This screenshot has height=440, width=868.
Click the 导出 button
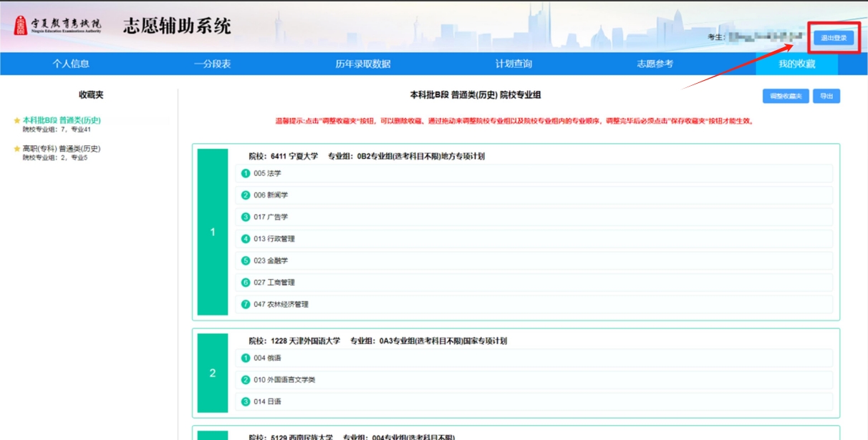click(826, 96)
